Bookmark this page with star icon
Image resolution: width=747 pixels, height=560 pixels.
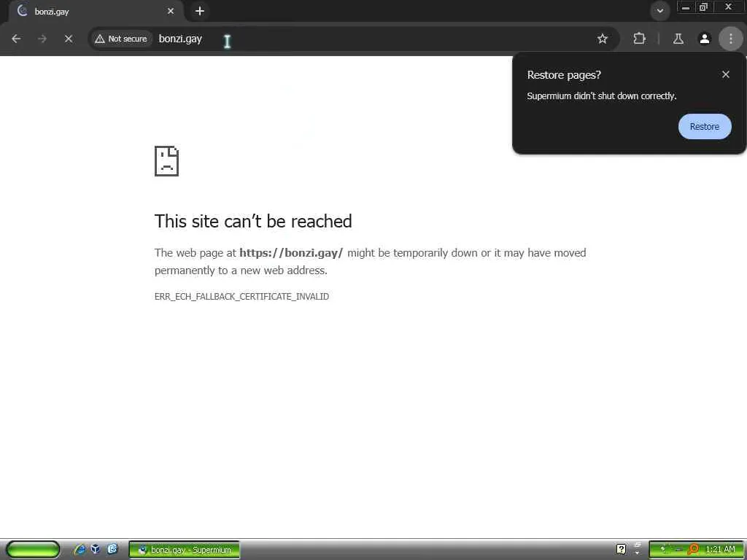(x=602, y=39)
